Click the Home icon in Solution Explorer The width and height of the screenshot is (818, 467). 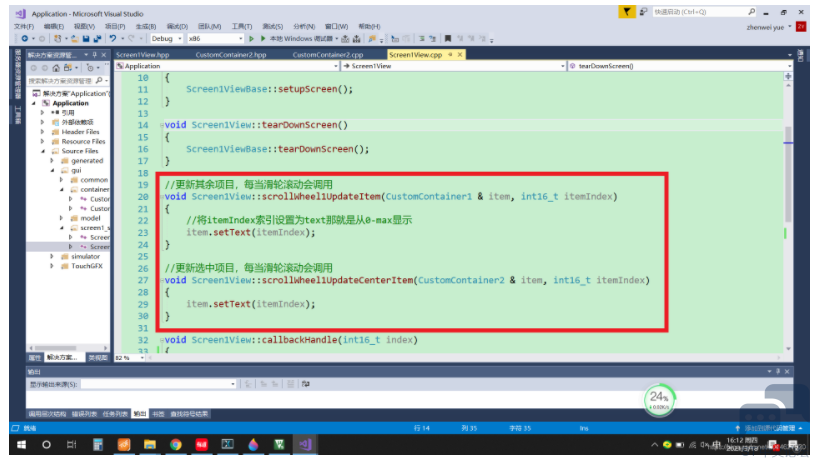[x=57, y=67]
